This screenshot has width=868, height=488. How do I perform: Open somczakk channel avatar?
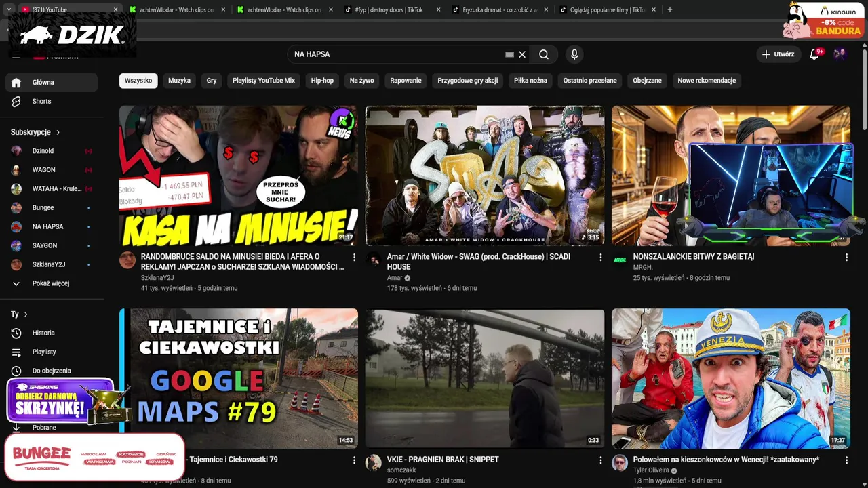click(x=374, y=463)
